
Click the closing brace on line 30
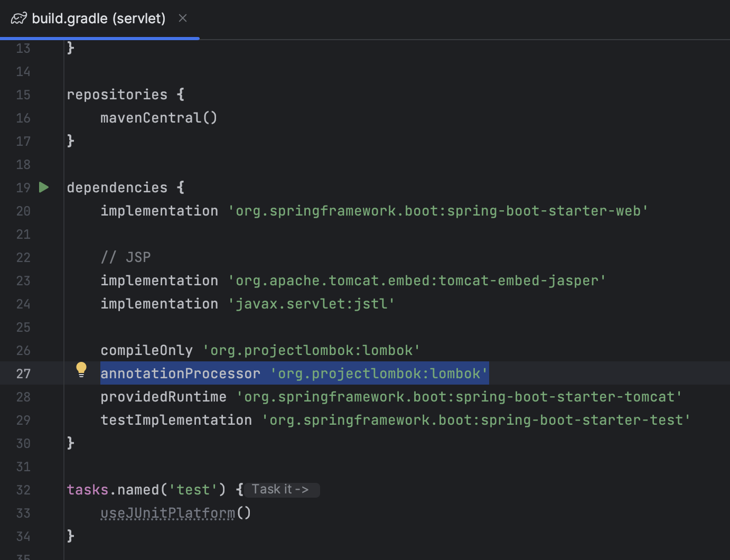click(x=71, y=443)
